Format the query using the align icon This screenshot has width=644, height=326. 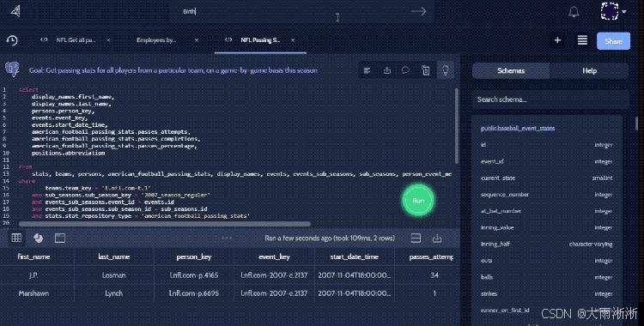pyautogui.click(x=367, y=70)
